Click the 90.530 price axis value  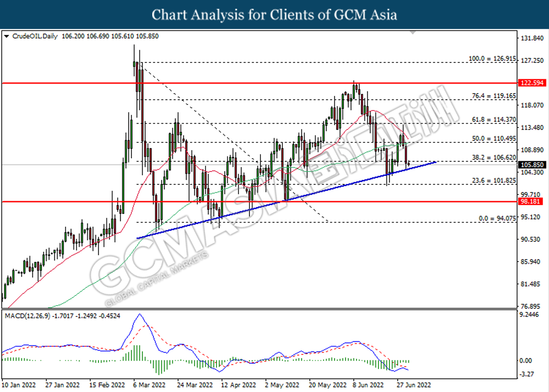(x=530, y=239)
